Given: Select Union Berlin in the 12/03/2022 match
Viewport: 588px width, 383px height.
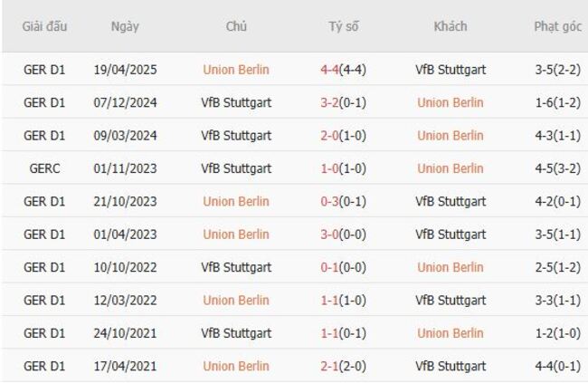Looking at the screenshot, I should pos(236,301).
